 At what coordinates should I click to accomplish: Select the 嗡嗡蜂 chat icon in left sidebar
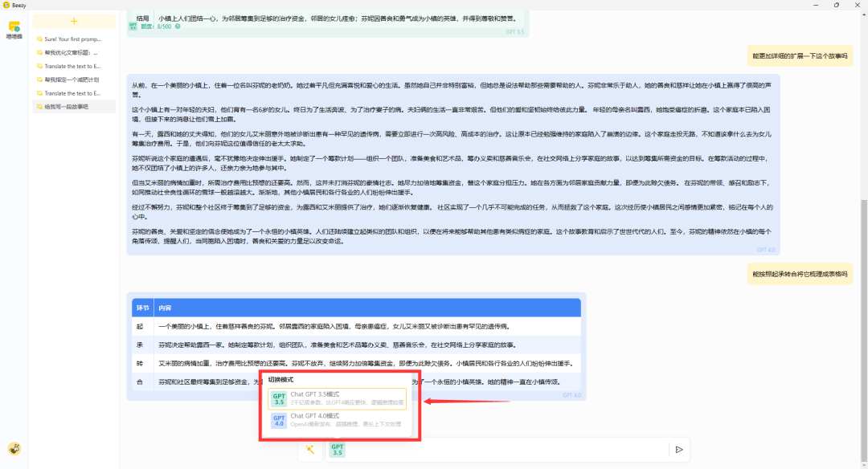click(14, 27)
